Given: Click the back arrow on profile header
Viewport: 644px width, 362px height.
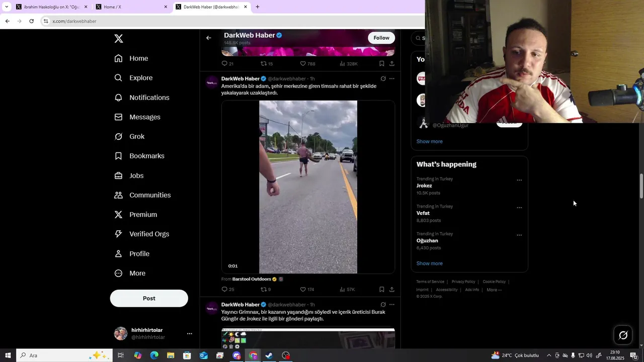Looking at the screenshot, I should 209,38.
